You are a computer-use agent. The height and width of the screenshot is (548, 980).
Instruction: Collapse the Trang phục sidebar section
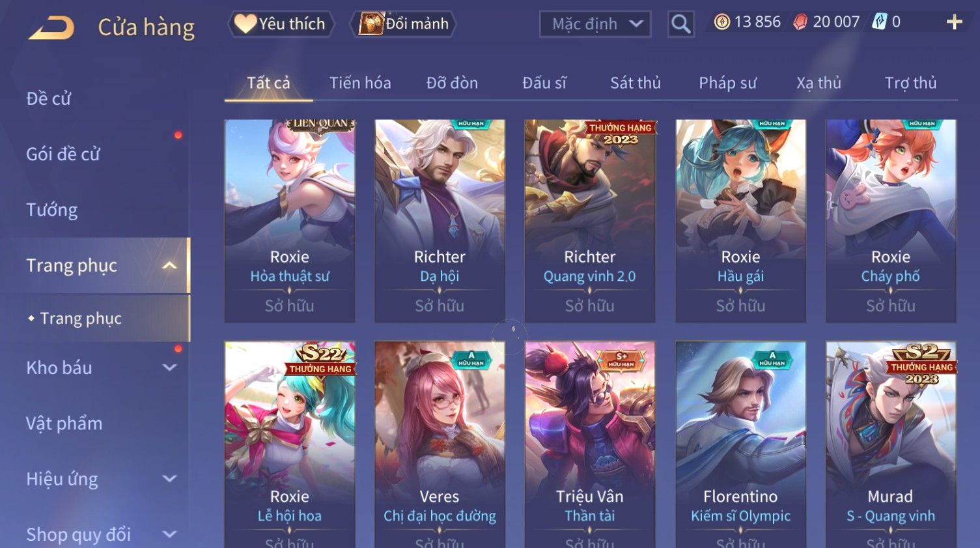(169, 265)
